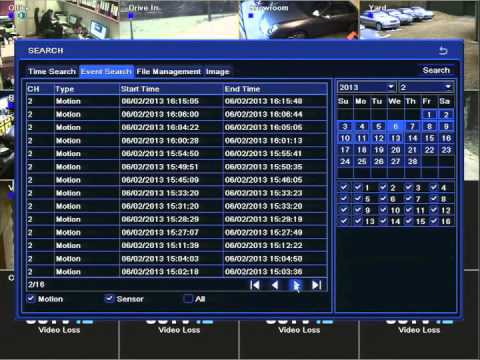Select event starting 06/02/2013 15:02:18

(177, 272)
